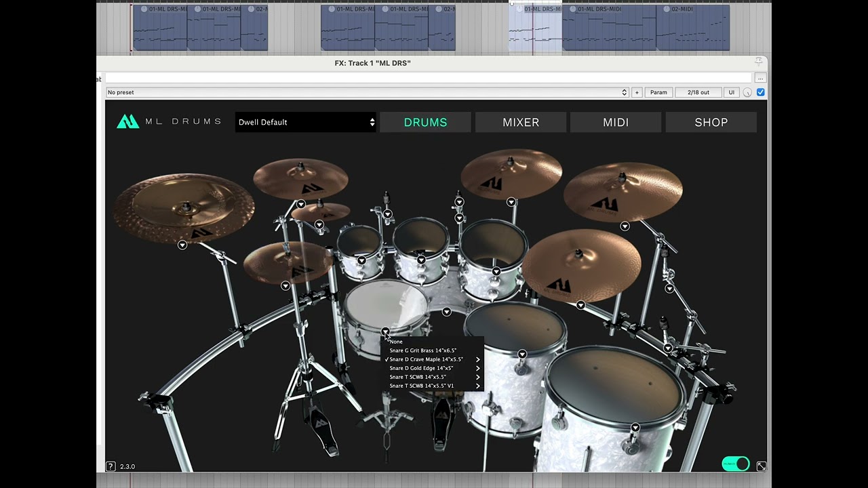This screenshot has height=488, width=868.
Task: Select the long 01-ML DRS-MIDI timeline item
Action: [609, 28]
